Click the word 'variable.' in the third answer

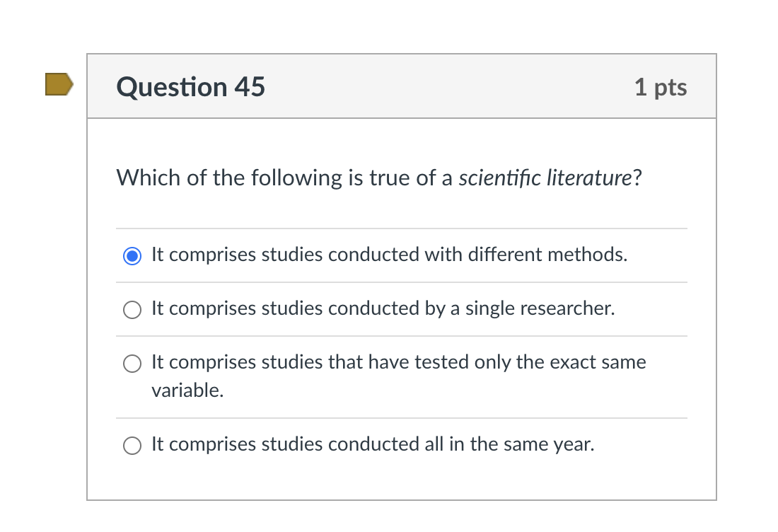(x=187, y=391)
